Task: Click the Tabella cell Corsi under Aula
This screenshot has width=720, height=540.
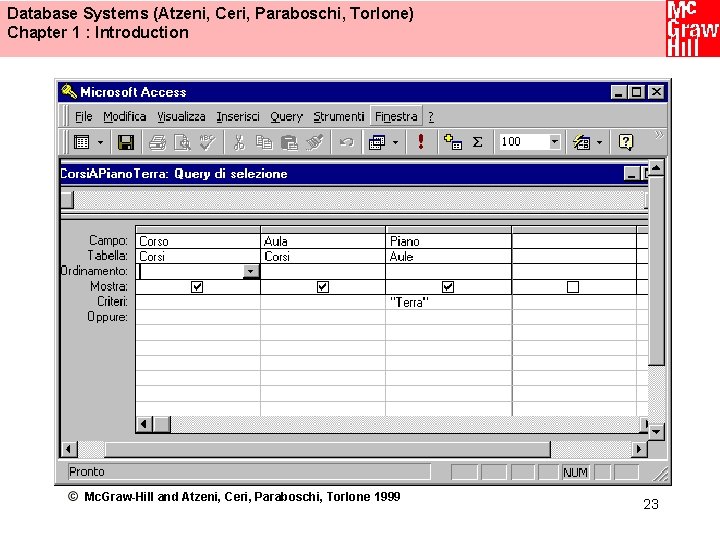Action: click(323, 256)
